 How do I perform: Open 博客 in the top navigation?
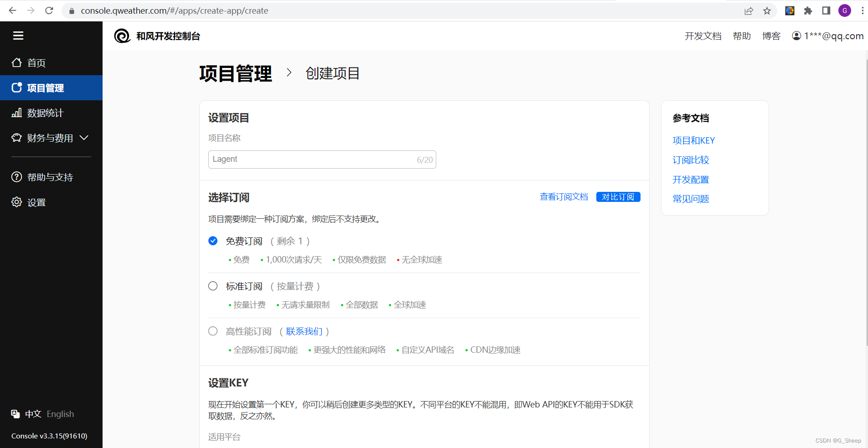click(771, 36)
